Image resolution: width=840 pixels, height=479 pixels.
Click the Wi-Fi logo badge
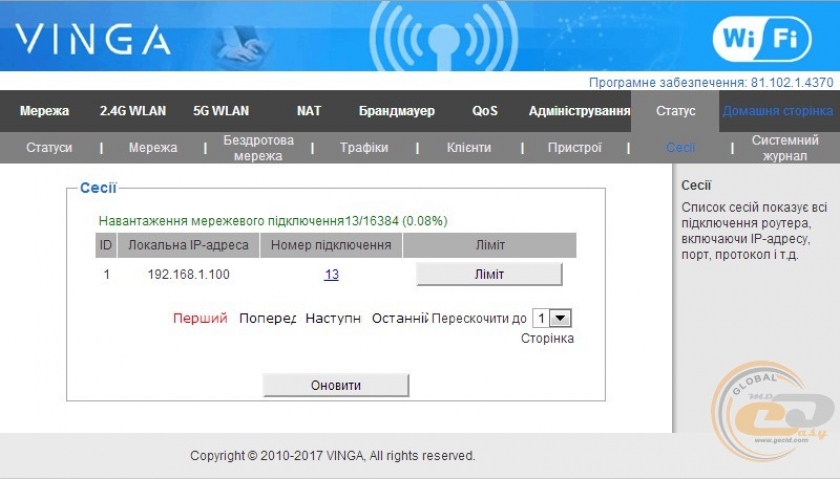pos(762,39)
